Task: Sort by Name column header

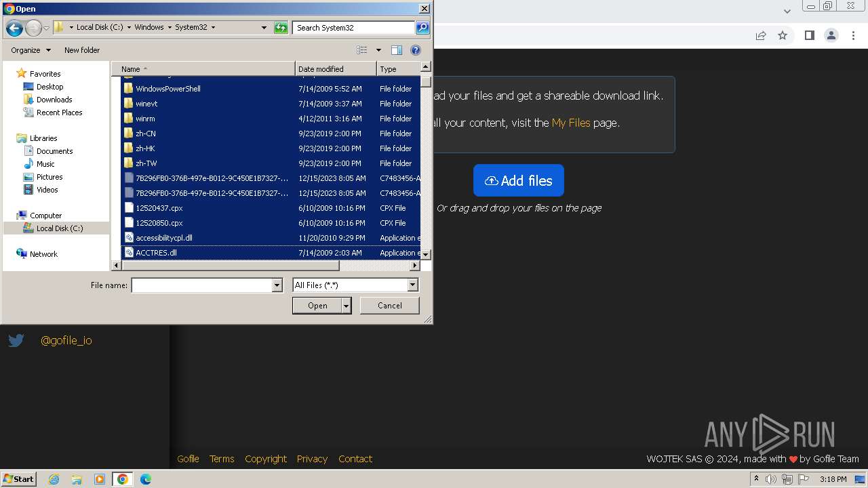Action: 203,69
